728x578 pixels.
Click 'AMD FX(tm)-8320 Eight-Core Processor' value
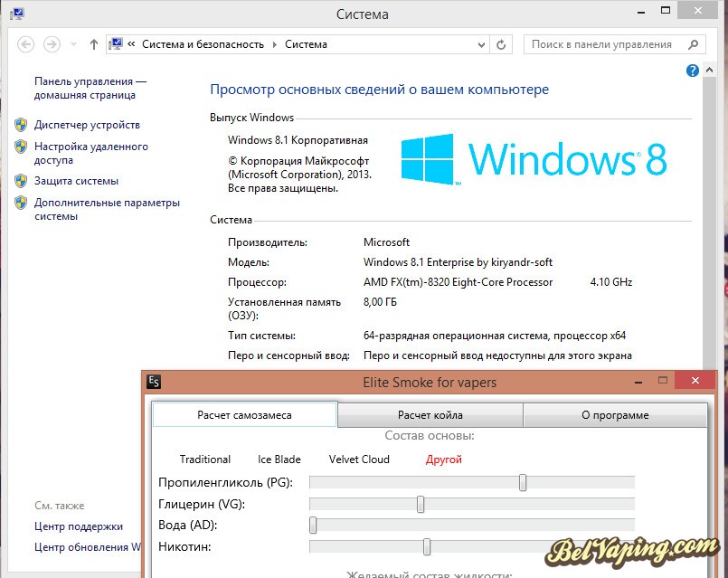458,282
